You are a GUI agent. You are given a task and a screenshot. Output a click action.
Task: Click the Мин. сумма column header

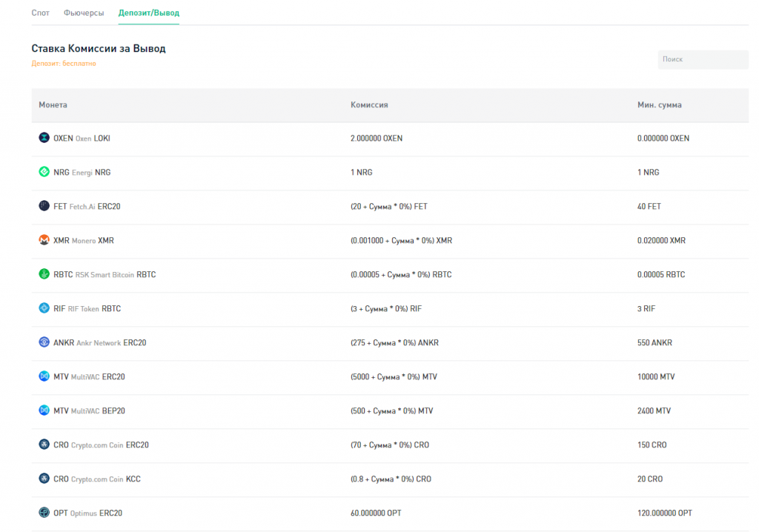(x=659, y=105)
